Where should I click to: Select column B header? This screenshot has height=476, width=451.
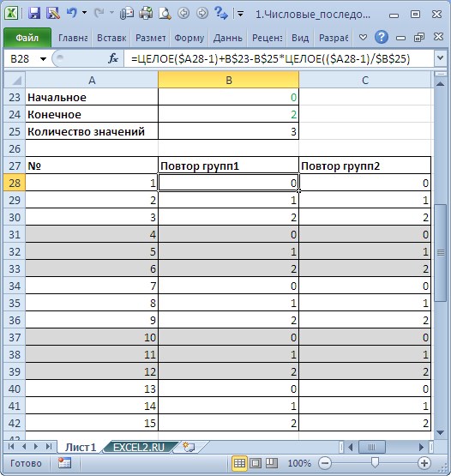pos(229,80)
